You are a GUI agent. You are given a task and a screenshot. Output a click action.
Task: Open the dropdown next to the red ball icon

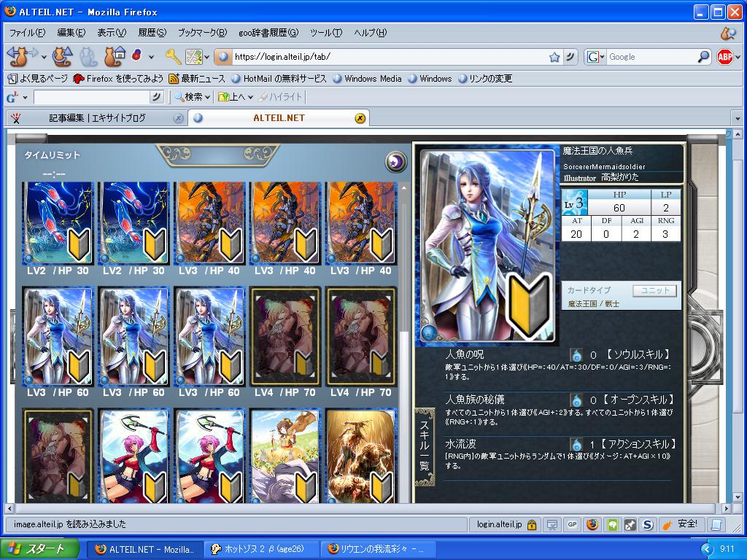pos(152,57)
